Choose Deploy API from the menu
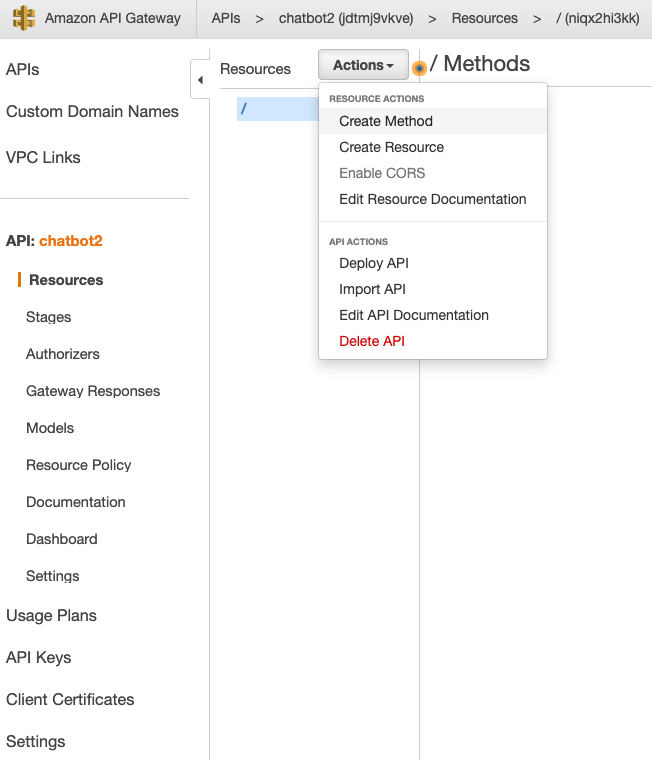The image size is (652, 760). point(374,263)
